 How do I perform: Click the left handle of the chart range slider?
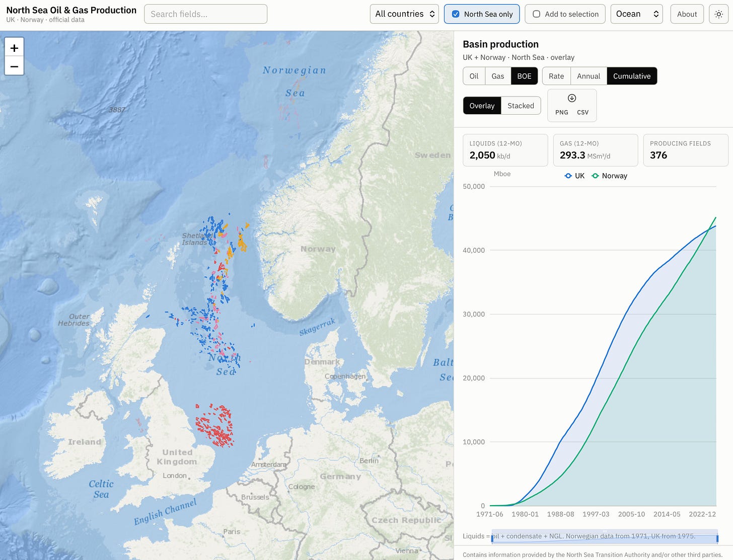tap(492, 538)
